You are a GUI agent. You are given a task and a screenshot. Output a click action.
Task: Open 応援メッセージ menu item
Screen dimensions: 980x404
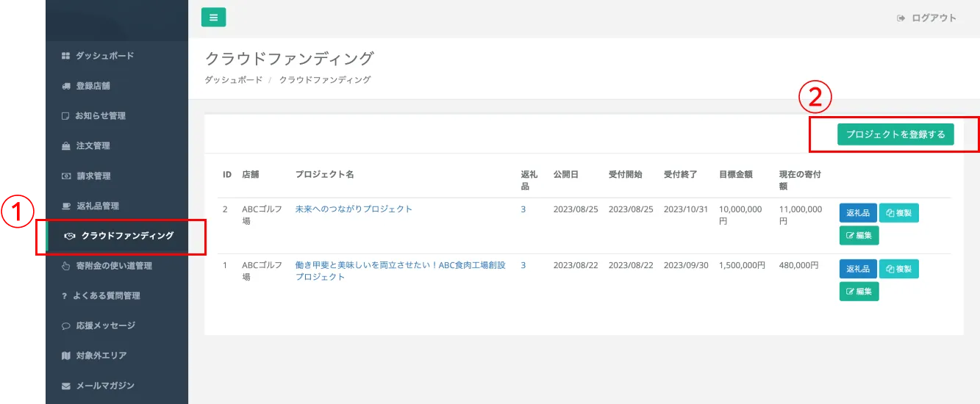[x=105, y=325]
